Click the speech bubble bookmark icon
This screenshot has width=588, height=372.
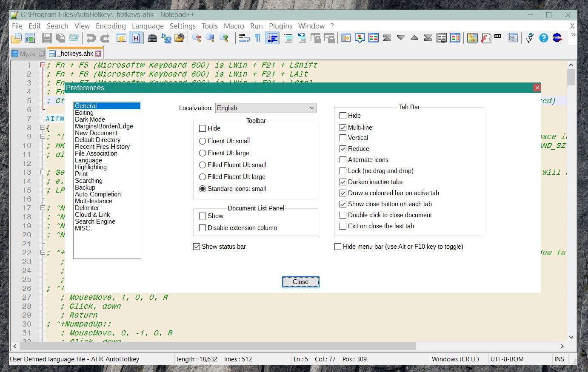coord(360,38)
